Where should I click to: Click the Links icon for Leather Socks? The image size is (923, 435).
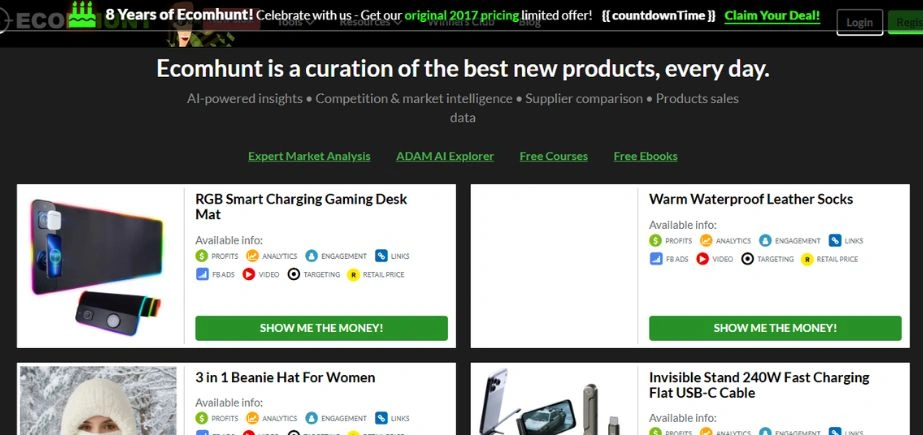(835, 240)
